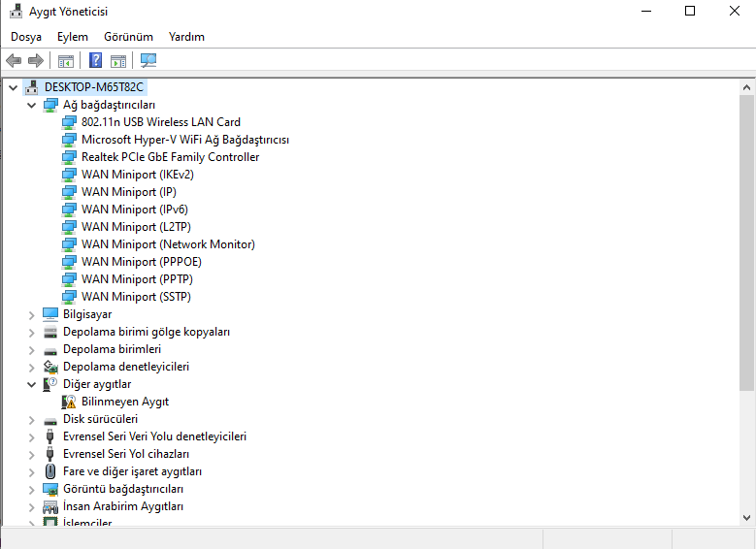Select WAN Miniport (IKEv2)
This screenshot has width=756, height=549.
[x=138, y=175]
